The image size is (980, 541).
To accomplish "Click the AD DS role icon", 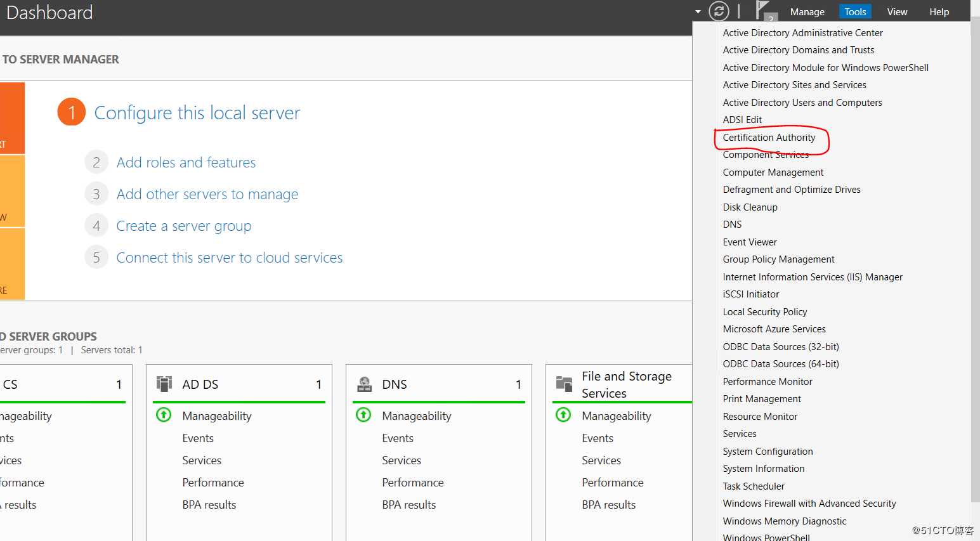I will tap(164, 384).
